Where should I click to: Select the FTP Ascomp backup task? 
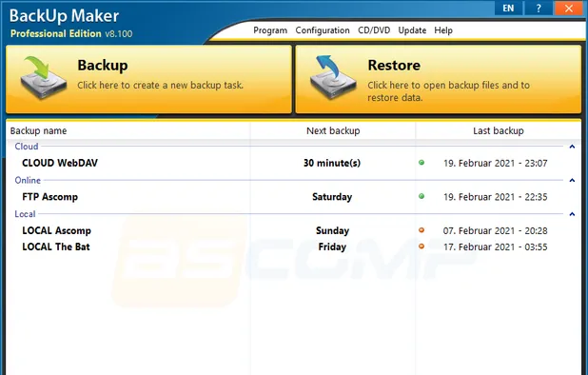coord(49,196)
